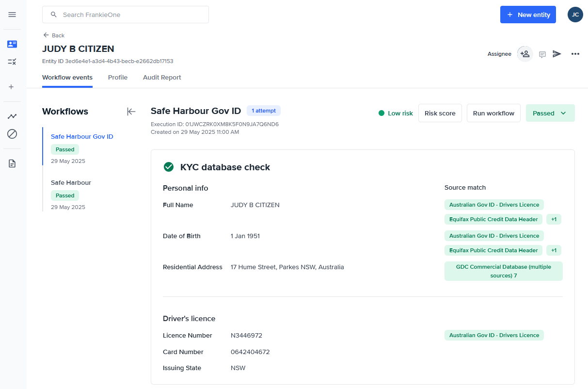Click the Search FrankieOne field
This screenshot has width=588, height=389.
pos(126,15)
